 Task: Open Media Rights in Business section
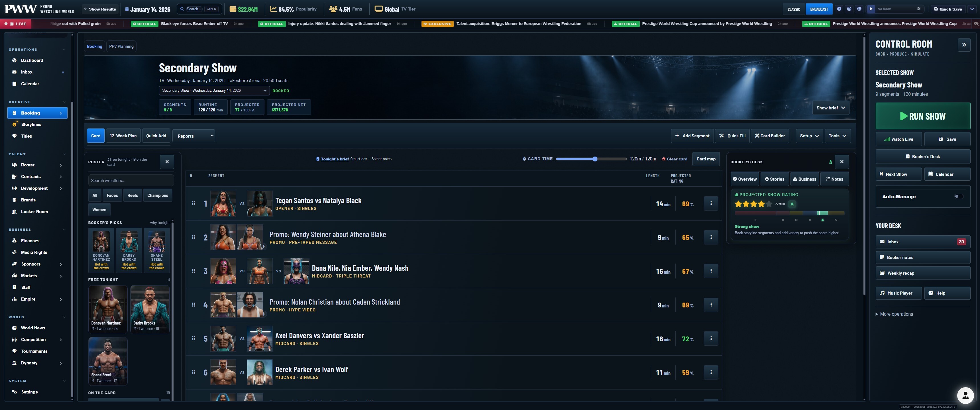(37, 252)
